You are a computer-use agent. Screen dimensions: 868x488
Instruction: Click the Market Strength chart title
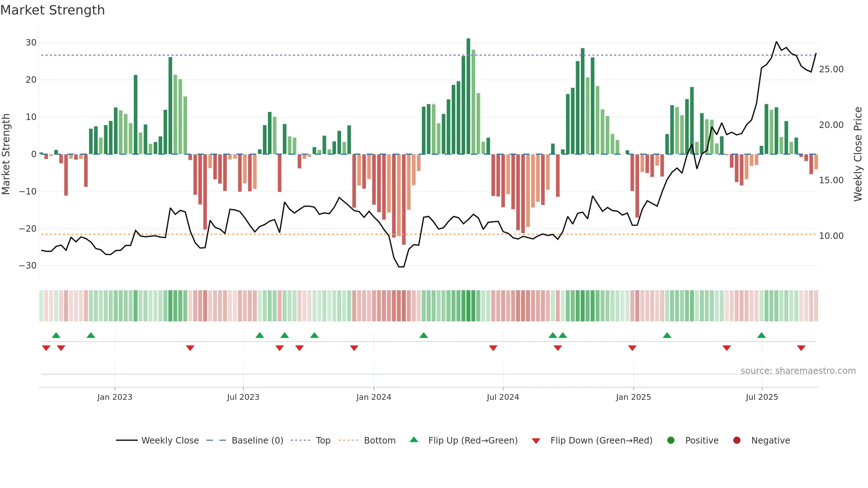coord(52,10)
